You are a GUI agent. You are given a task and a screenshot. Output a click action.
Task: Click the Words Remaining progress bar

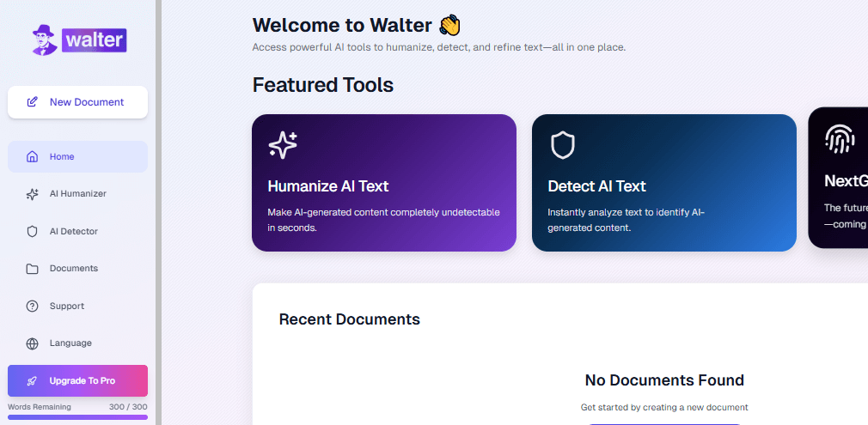pyautogui.click(x=77, y=417)
